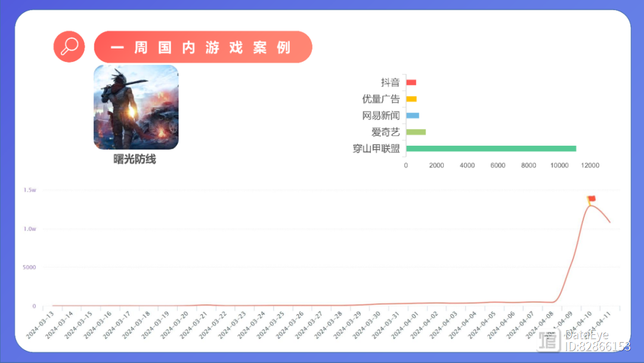Click the 爱奇艺 axis label
Image resolution: width=644 pixels, height=363 pixels.
pyautogui.click(x=386, y=132)
